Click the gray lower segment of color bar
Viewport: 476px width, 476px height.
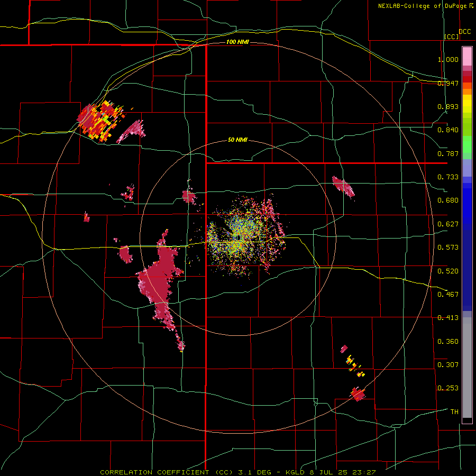(467, 368)
